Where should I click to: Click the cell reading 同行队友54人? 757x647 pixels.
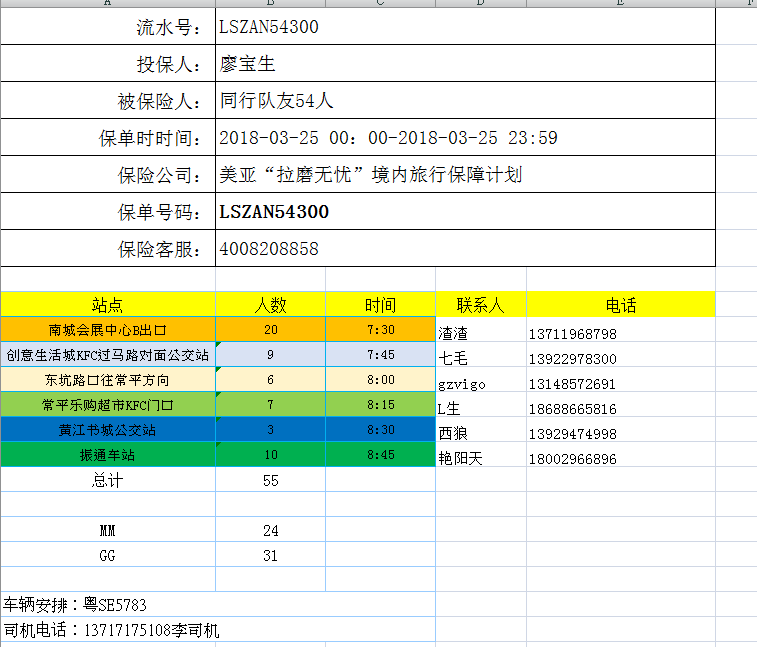465,100
